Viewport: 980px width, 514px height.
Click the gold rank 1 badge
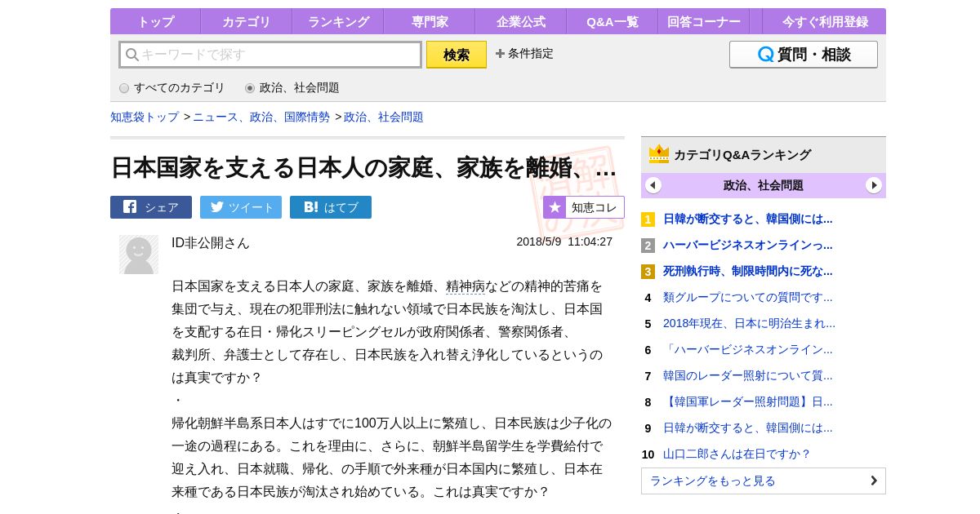click(x=648, y=219)
